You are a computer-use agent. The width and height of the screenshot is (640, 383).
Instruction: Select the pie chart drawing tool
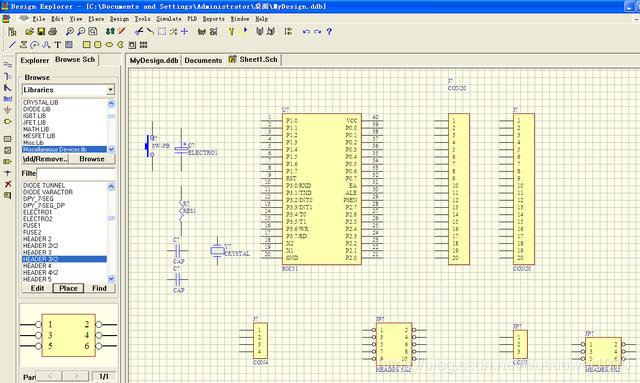(x=120, y=45)
